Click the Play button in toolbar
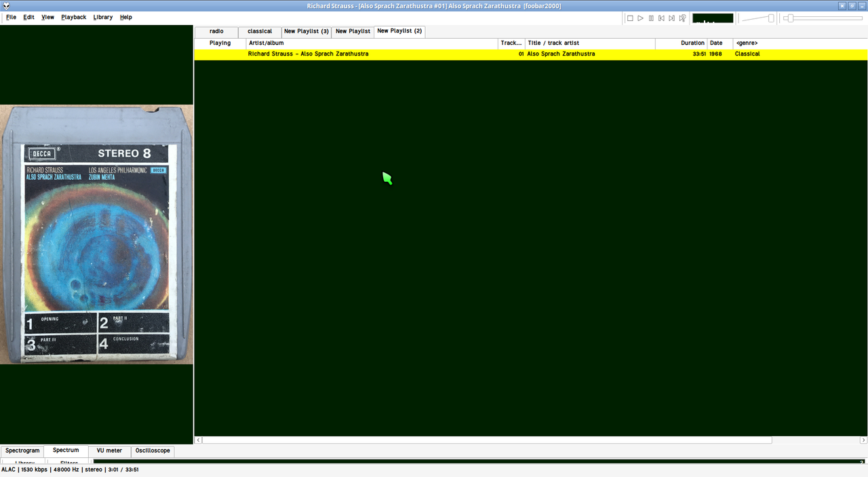 (640, 18)
